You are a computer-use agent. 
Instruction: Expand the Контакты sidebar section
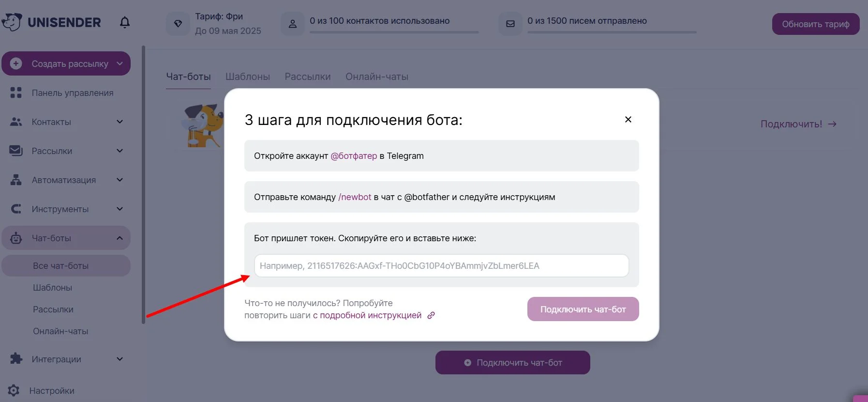click(120, 122)
